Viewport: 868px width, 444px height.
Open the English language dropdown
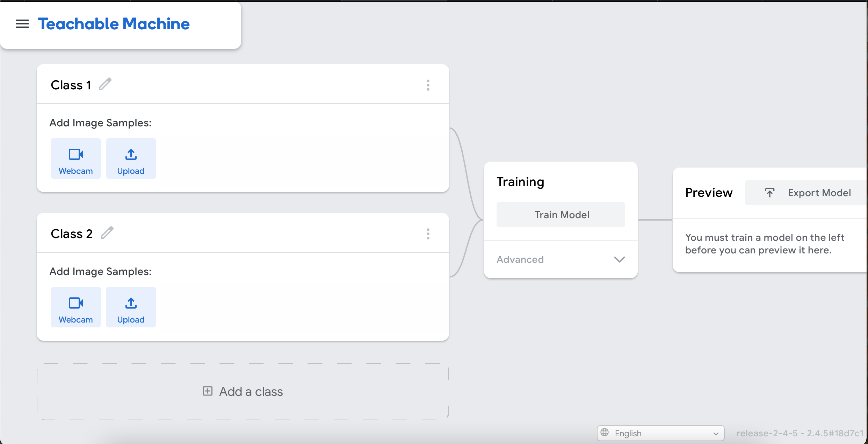tap(660, 433)
